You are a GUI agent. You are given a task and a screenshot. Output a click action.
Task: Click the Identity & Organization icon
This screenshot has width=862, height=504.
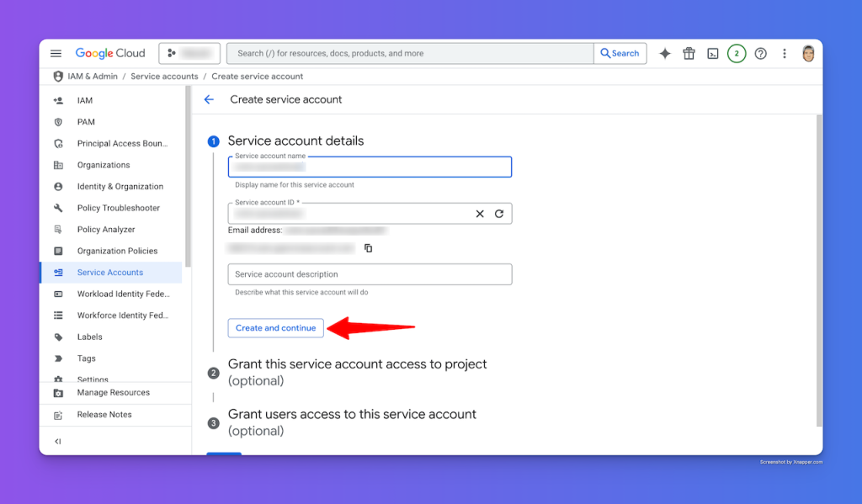(58, 186)
